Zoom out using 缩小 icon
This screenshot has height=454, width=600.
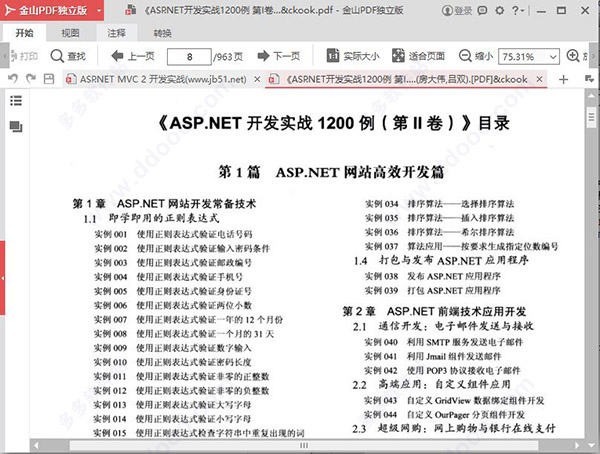[465, 56]
